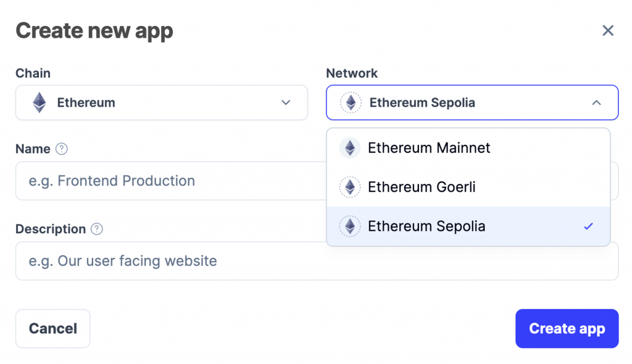Viewport: 632px width, 364px height.
Task: Show help tooltip for Description field
Action: click(x=96, y=229)
